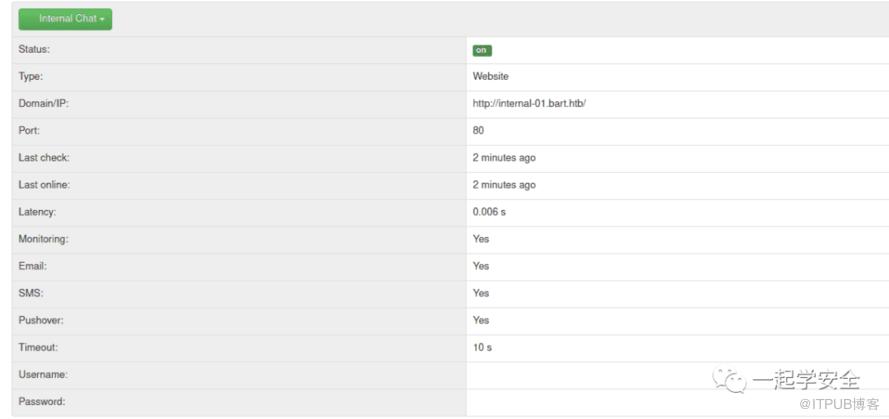
Task: Open the http://internal-01.bart.htb/ address
Action: pyautogui.click(x=529, y=103)
